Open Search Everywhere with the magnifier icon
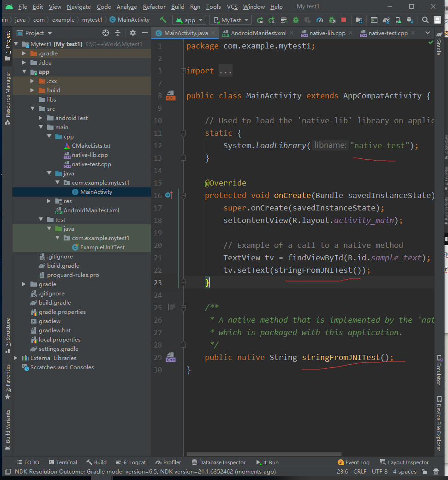Screen dimensions: 448x480 click(425, 20)
